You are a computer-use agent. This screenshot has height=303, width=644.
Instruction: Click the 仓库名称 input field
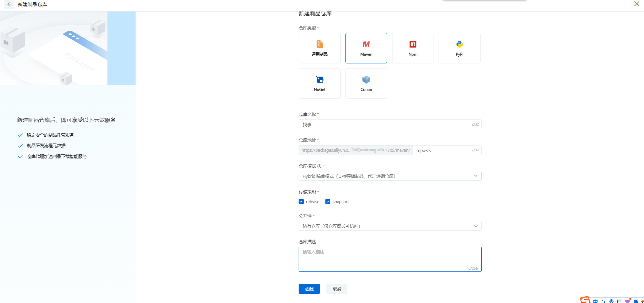[390, 125]
